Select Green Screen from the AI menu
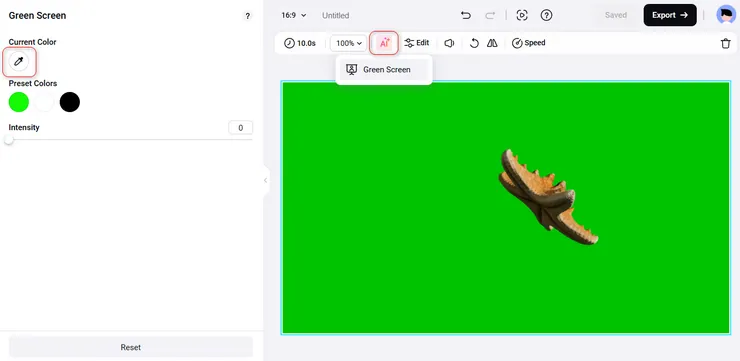The width and height of the screenshot is (740, 361). coord(384,69)
